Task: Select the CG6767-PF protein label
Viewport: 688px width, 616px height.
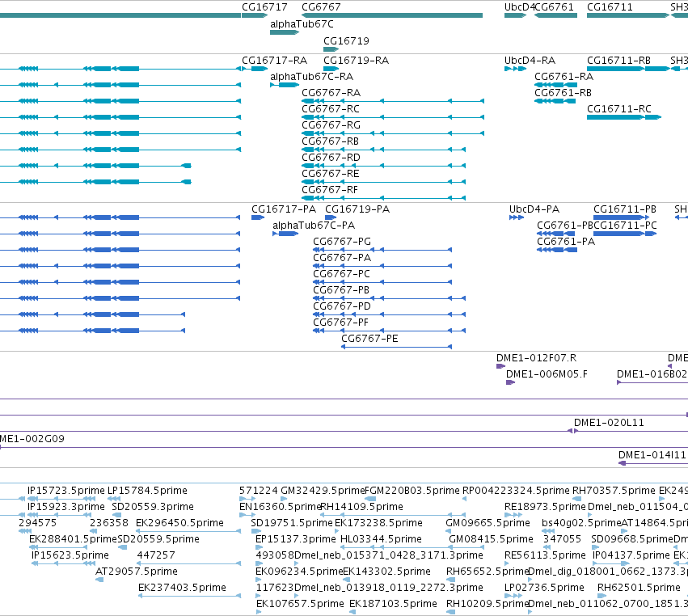Action: [341, 323]
